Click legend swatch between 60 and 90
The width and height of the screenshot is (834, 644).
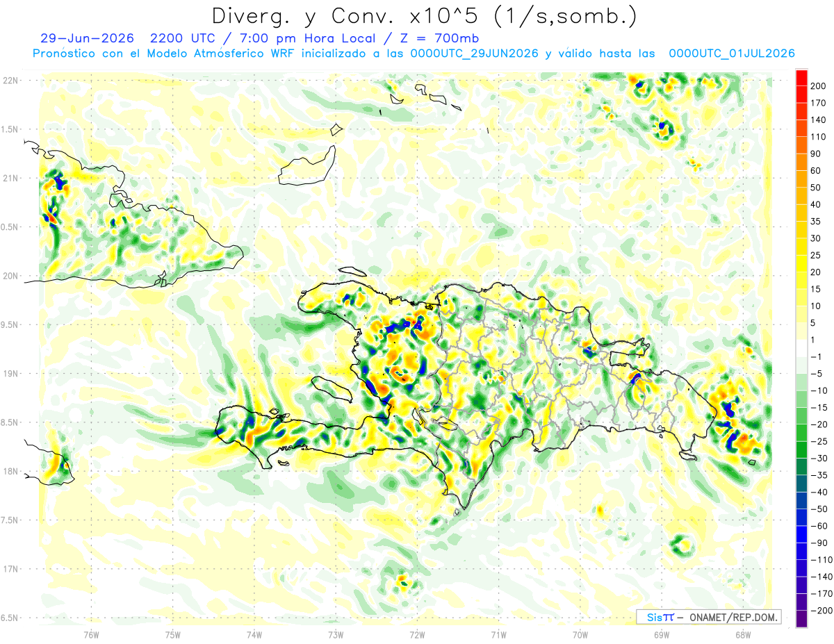801,162
